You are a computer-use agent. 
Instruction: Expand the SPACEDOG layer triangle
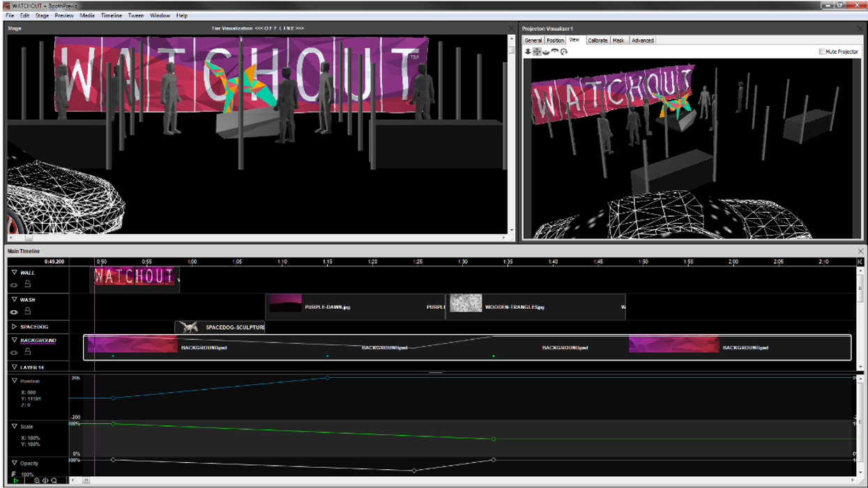(x=14, y=326)
